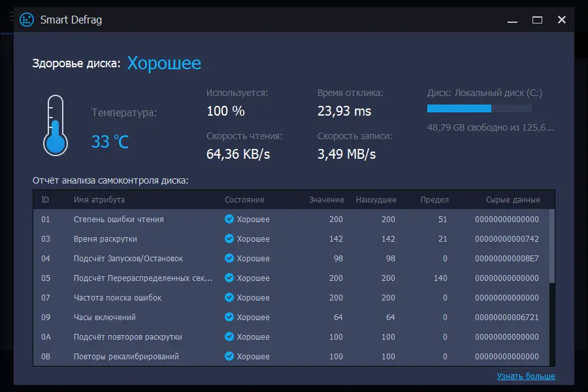Click the Состояние column header

click(x=244, y=200)
